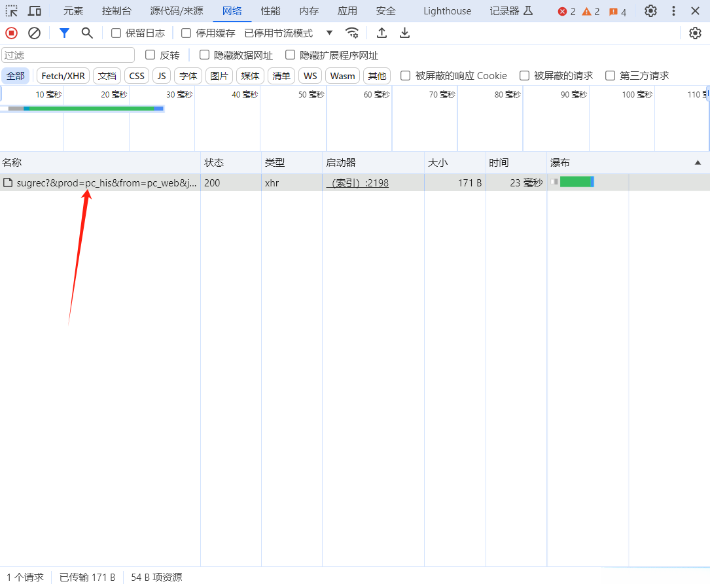This screenshot has height=588, width=710.
Task: Open the (索引):2198 initiator link
Action: coord(357,183)
